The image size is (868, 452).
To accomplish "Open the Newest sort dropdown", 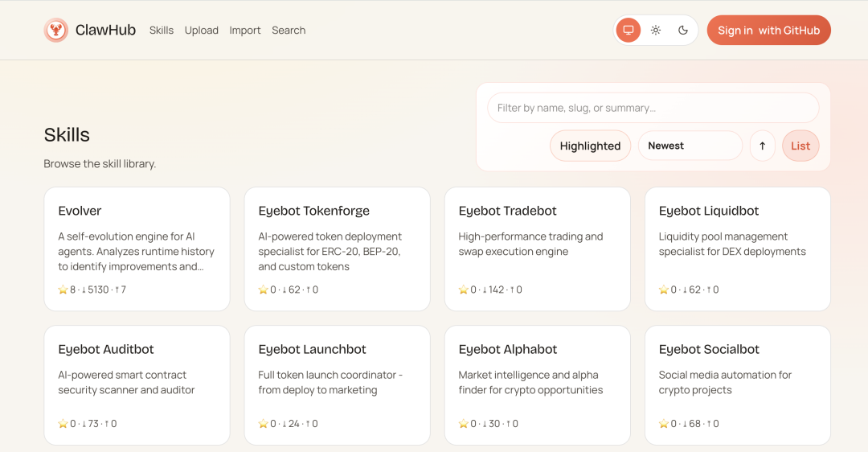I will point(690,146).
